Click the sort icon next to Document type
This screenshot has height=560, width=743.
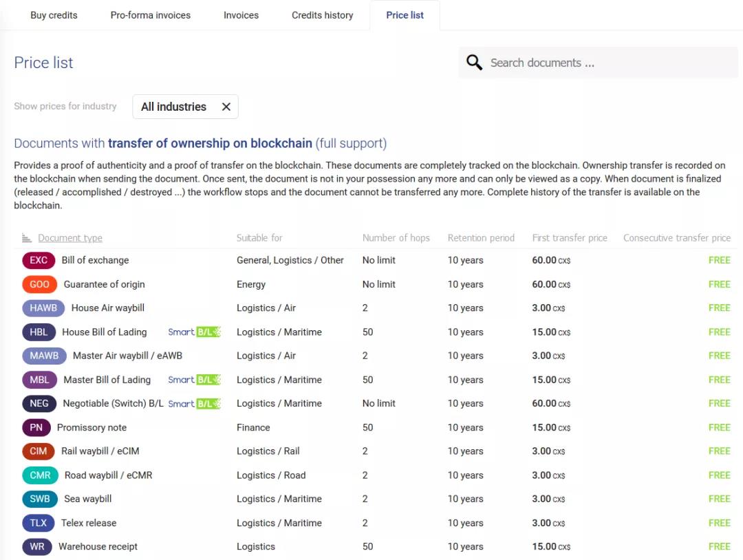tap(27, 238)
